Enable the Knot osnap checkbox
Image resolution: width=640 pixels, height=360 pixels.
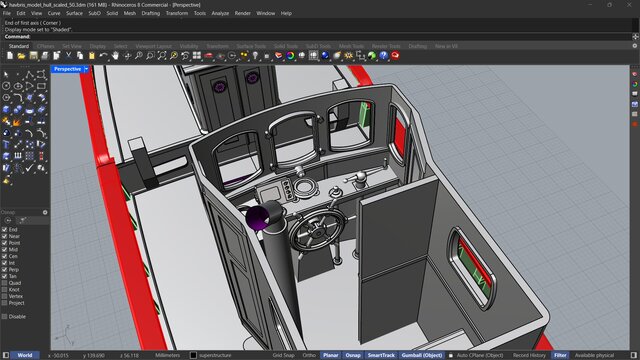click(x=4, y=290)
